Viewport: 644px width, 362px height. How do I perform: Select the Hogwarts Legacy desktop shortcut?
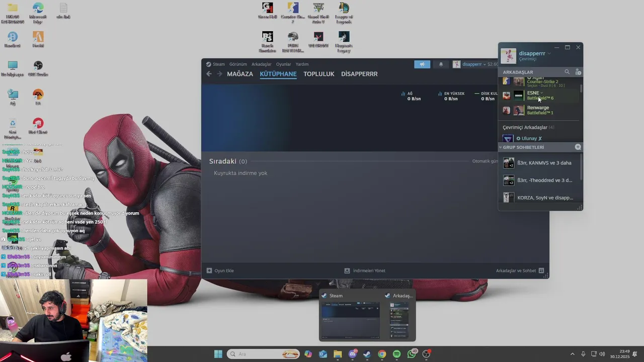(344, 42)
